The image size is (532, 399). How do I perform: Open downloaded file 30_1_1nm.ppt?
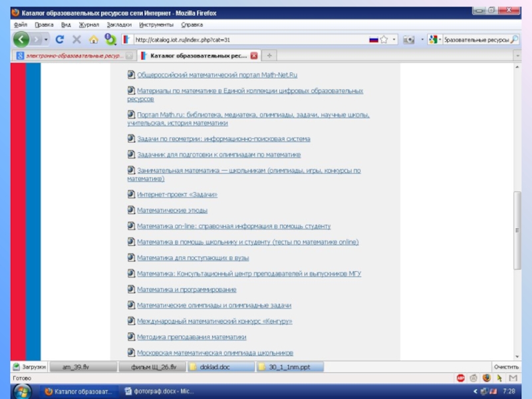click(x=290, y=367)
